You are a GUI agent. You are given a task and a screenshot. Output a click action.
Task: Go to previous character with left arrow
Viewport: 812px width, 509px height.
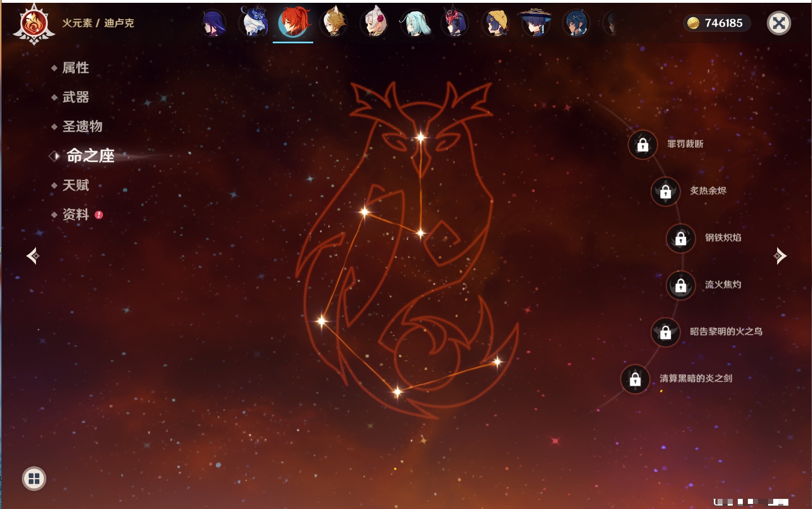[33, 256]
